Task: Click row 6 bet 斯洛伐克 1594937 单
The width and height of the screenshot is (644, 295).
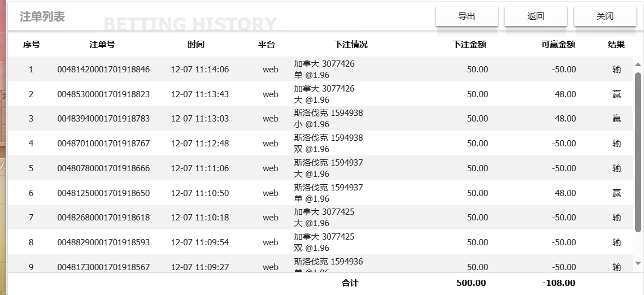Action: (x=328, y=193)
